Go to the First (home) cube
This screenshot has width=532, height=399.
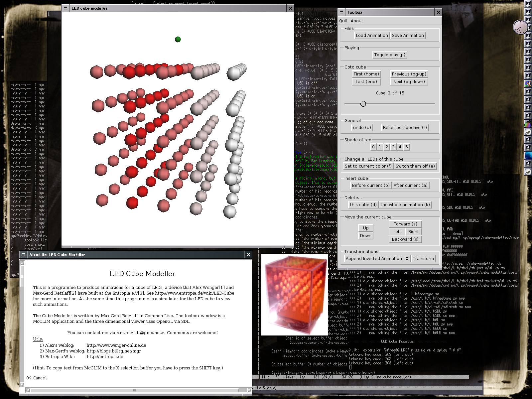coord(366,74)
